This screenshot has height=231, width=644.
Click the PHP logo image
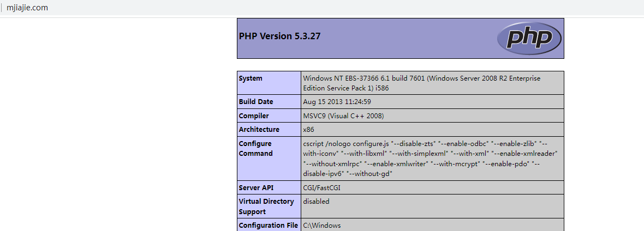click(x=528, y=38)
